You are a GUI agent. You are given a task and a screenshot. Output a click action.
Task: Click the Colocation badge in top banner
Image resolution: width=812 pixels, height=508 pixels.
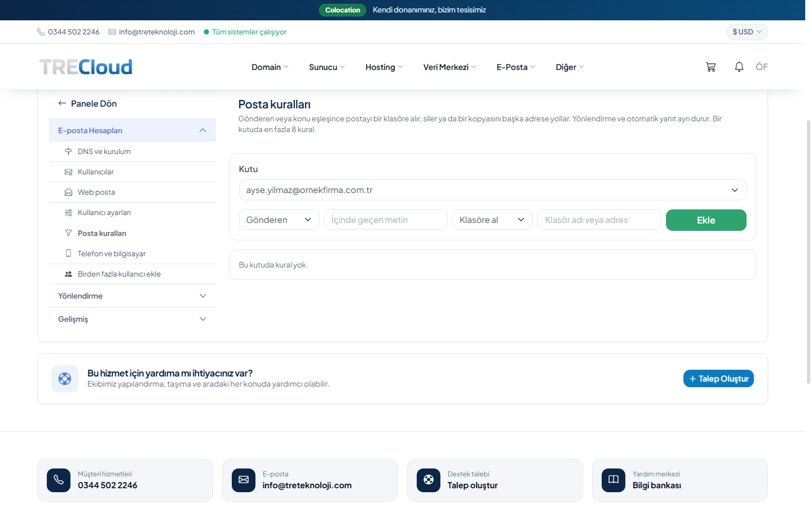(x=342, y=10)
